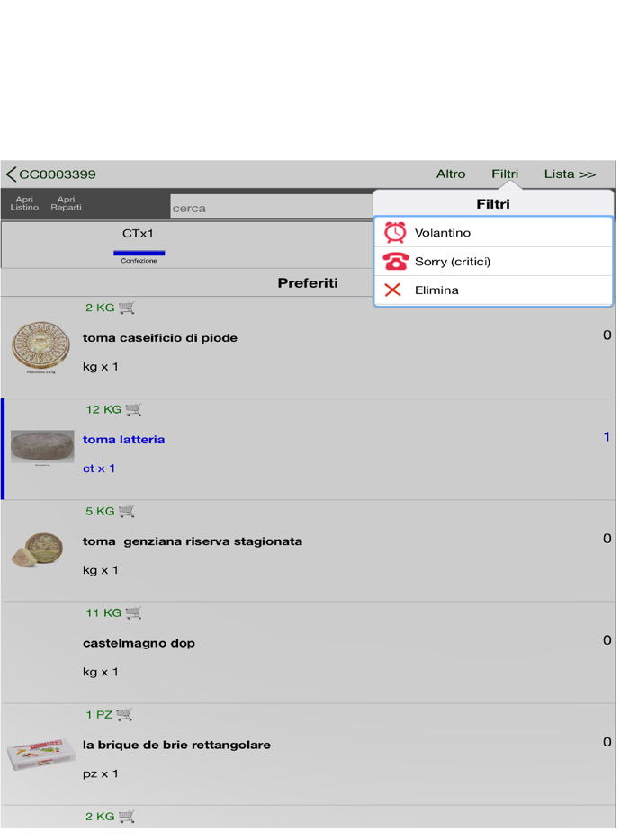Open the Altro menu
This screenshot has height=840, width=630.
pos(451,174)
